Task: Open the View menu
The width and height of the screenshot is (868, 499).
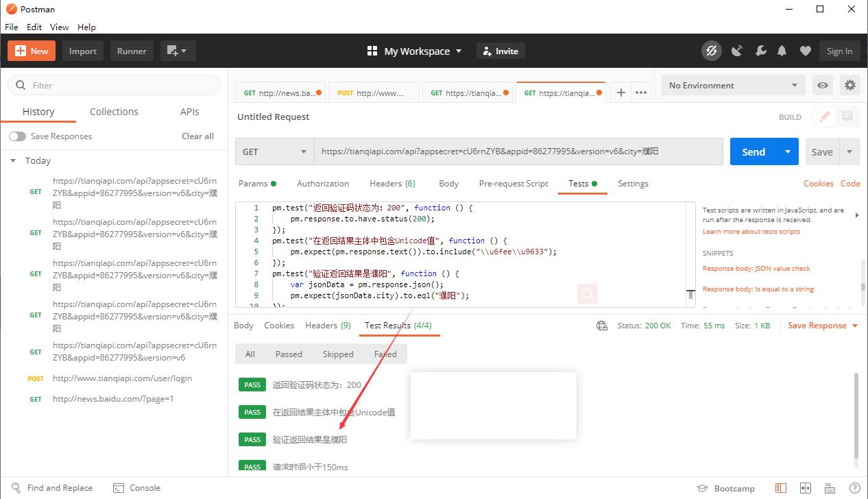Action: click(60, 27)
